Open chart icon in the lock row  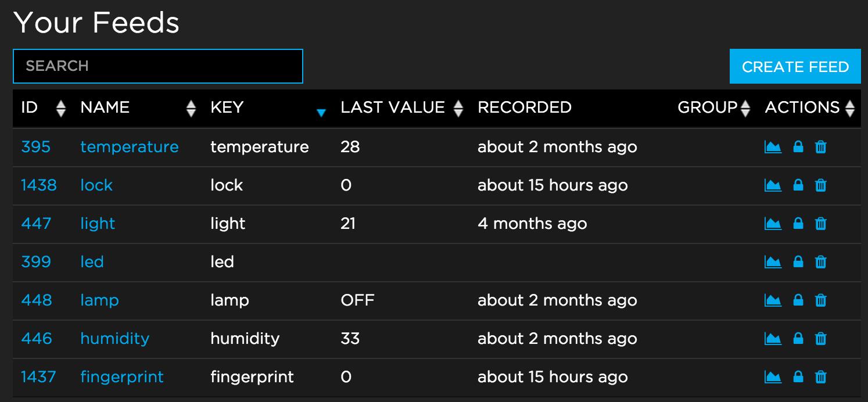point(773,185)
